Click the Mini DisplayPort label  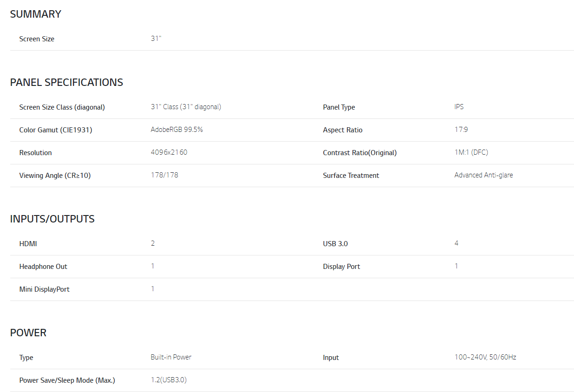click(x=44, y=289)
